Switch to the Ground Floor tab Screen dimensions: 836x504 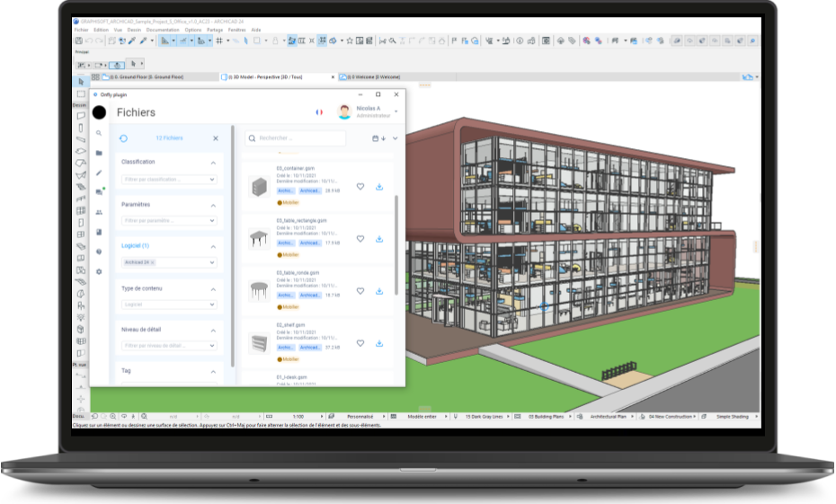(x=144, y=77)
